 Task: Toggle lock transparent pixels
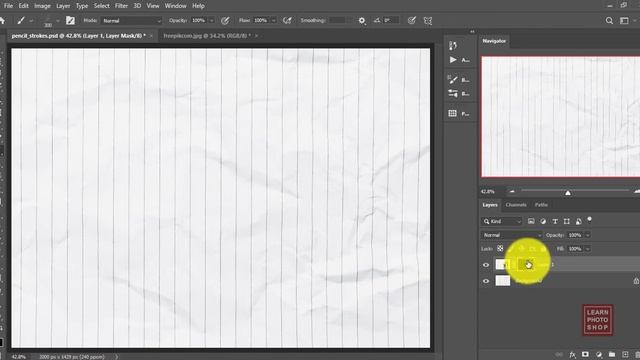[x=500, y=249]
